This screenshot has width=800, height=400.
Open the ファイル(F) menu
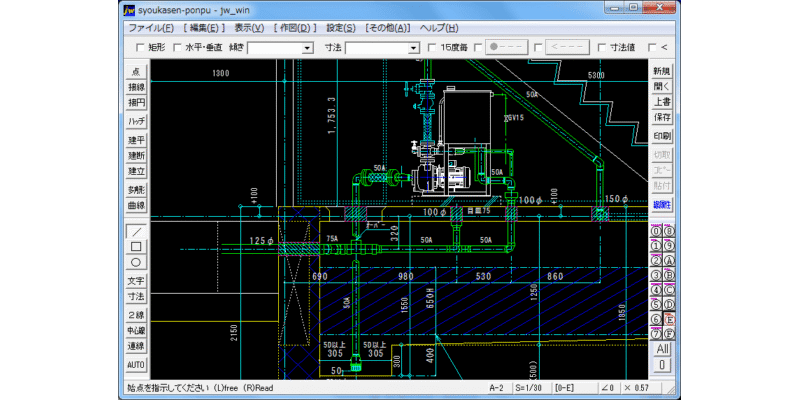click(x=151, y=28)
